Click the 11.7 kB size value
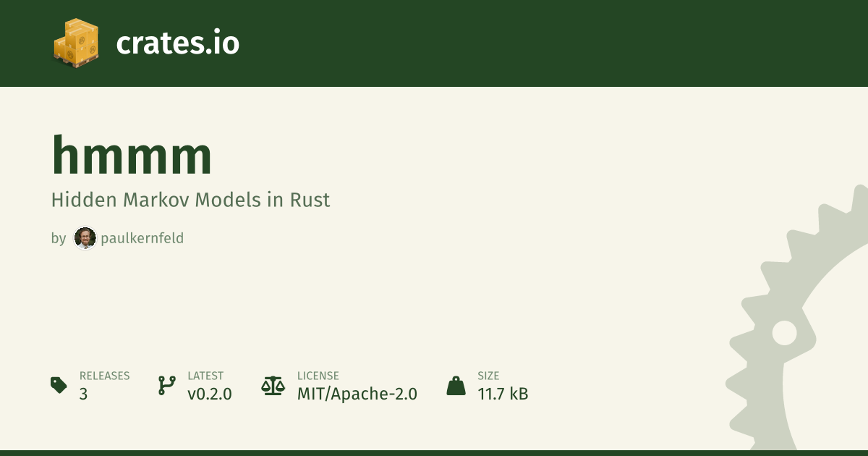This screenshot has height=456, width=868. click(x=503, y=394)
